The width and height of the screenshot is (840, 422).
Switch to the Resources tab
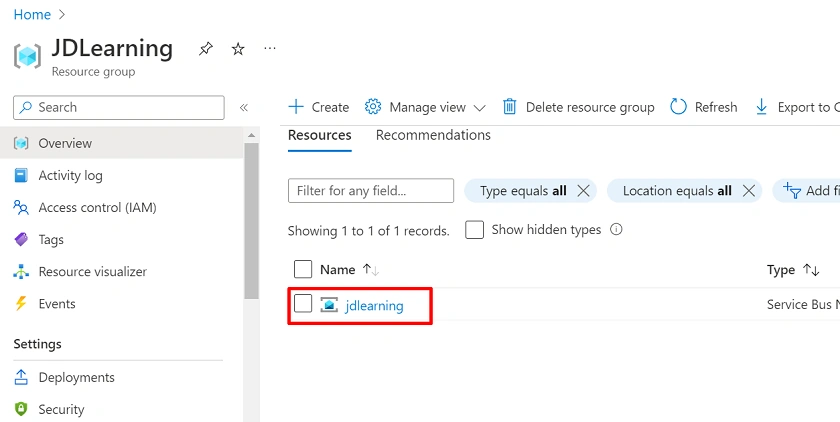(x=320, y=135)
